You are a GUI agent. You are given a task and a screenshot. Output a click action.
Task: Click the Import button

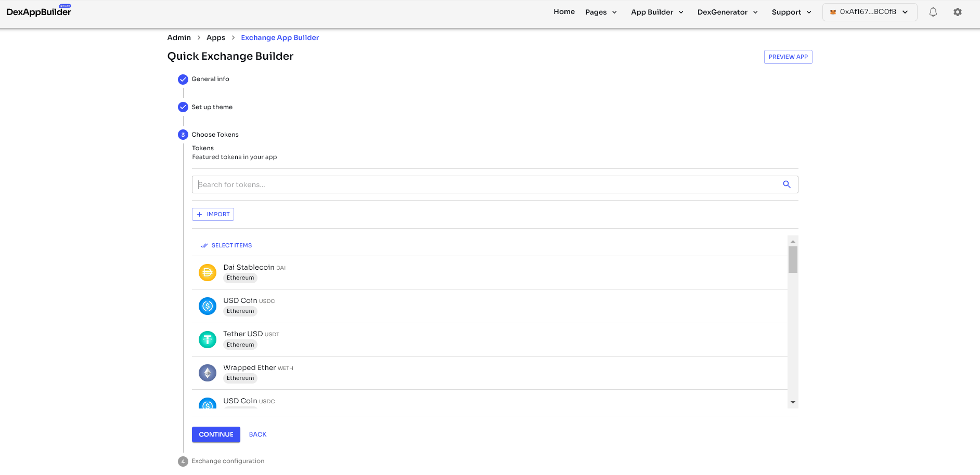coord(213,214)
